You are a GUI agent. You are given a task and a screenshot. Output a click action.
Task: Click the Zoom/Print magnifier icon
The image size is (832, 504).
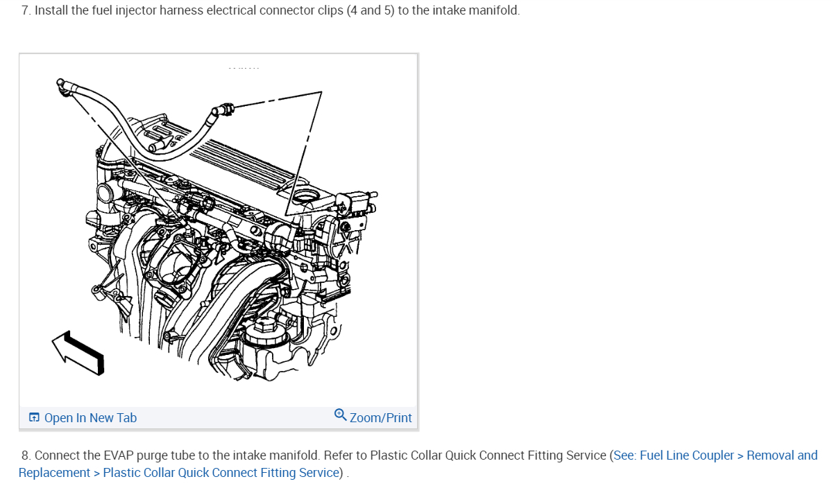click(340, 415)
